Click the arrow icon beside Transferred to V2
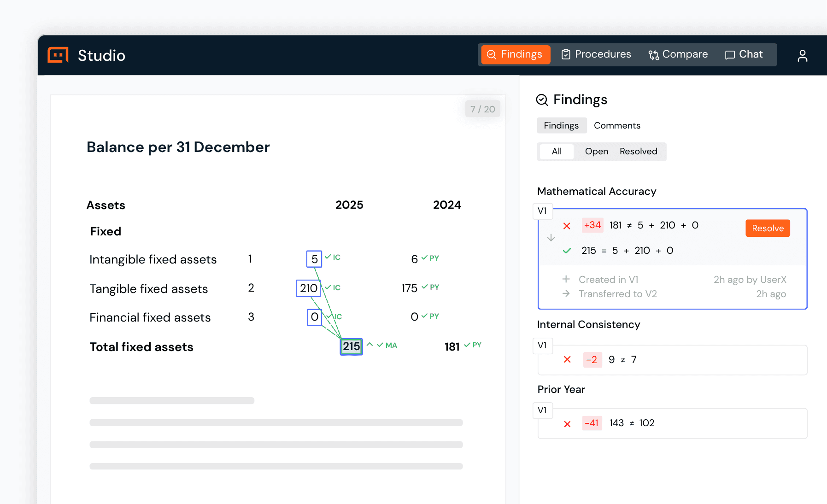Image resolution: width=827 pixels, height=504 pixels. point(566,293)
